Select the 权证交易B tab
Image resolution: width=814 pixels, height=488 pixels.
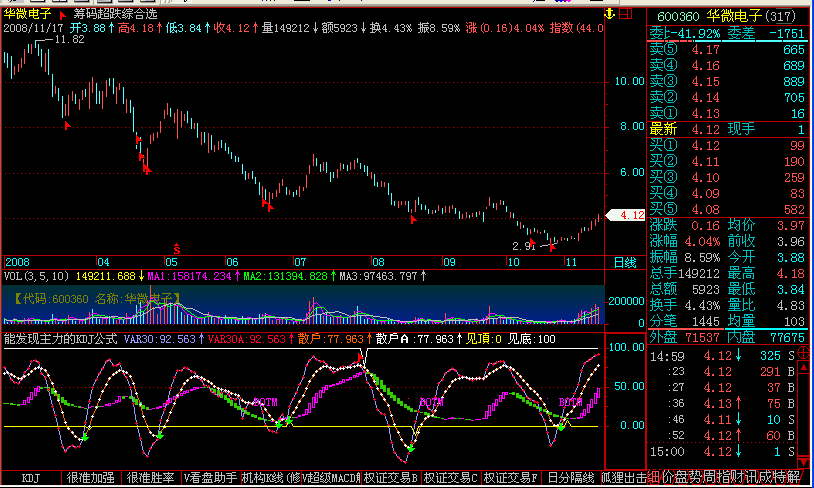pos(391,478)
